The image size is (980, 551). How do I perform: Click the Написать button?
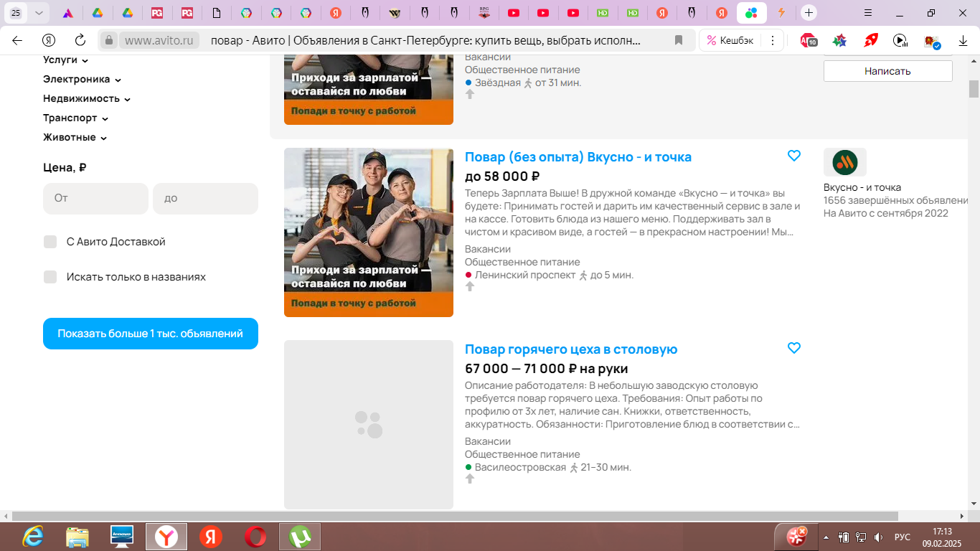[887, 71]
